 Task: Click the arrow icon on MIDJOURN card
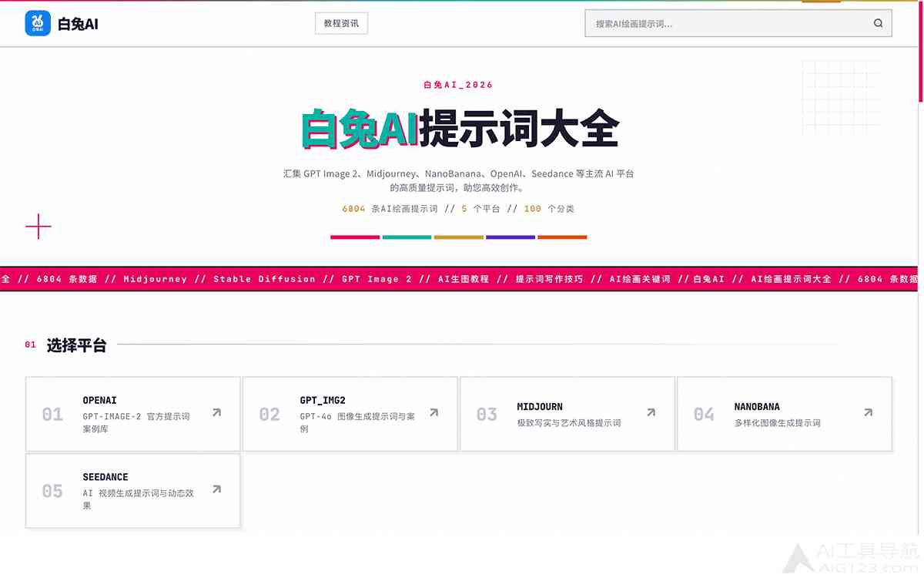[651, 413]
